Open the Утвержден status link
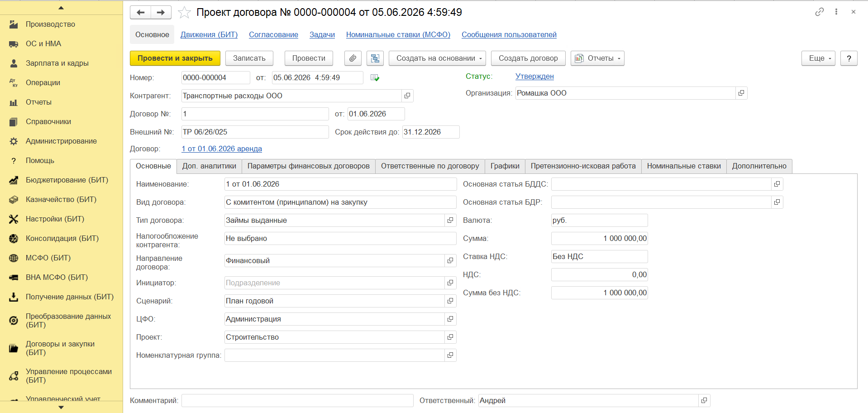The image size is (868, 413). [x=534, y=77]
